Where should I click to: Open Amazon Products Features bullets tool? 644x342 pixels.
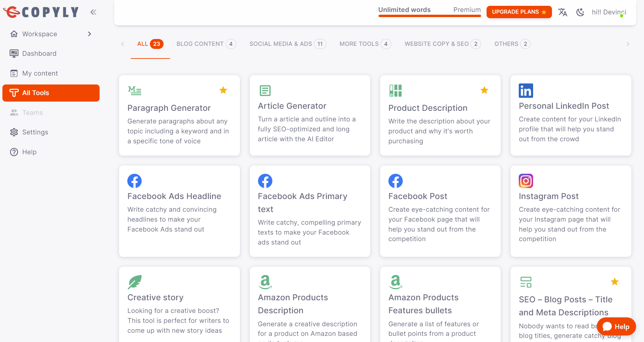pyautogui.click(x=423, y=304)
